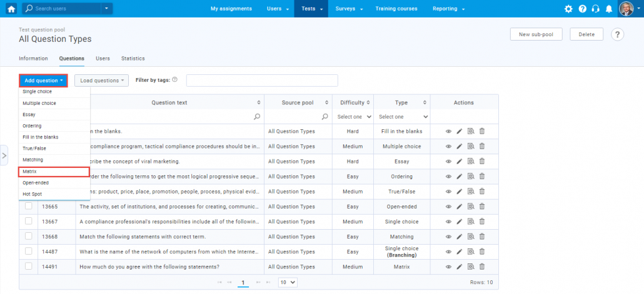Image resolution: width=644 pixels, height=294 pixels.
Task: Open the rows-per-page dropdown
Action: click(x=288, y=282)
